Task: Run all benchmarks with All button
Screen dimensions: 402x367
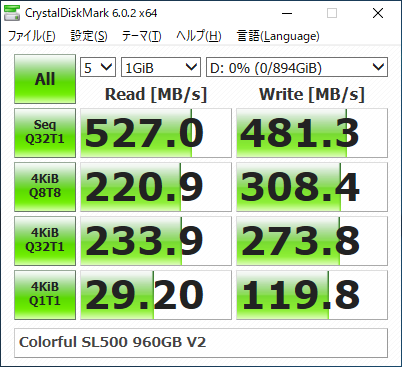Action: point(45,79)
